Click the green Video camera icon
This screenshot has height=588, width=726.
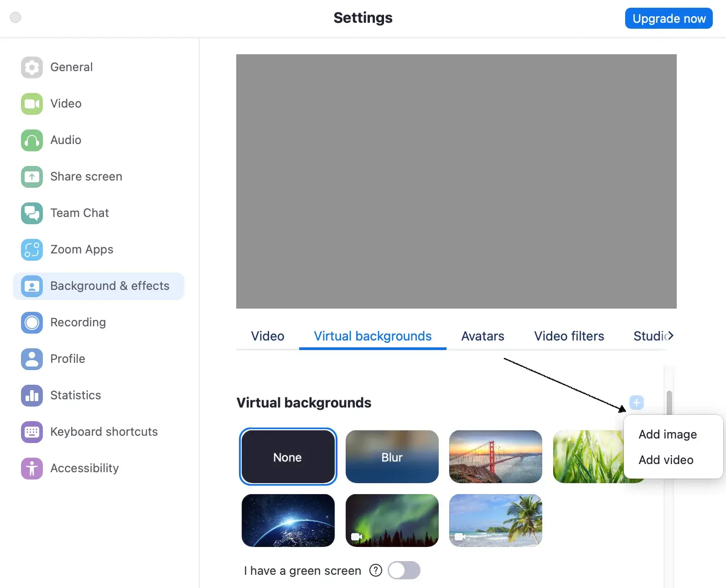pyautogui.click(x=32, y=104)
